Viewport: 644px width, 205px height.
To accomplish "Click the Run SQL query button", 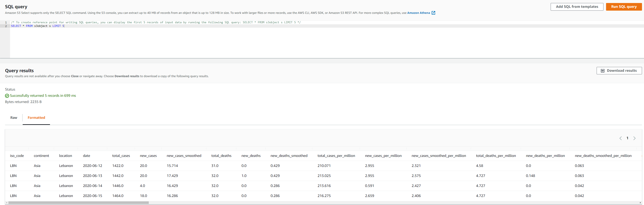I will click(624, 7).
